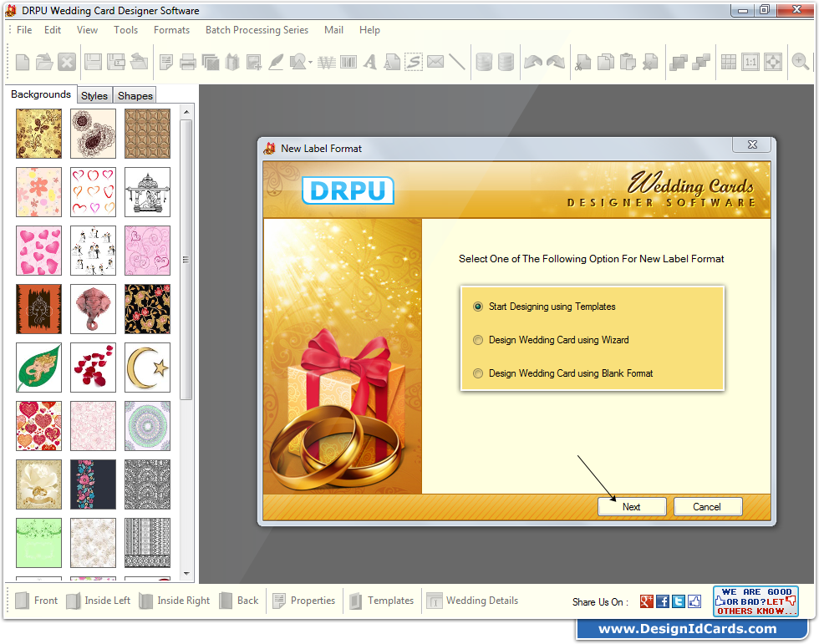Click the Templates bottom bar button
819x644 pixels.
[x=381, y=601]
